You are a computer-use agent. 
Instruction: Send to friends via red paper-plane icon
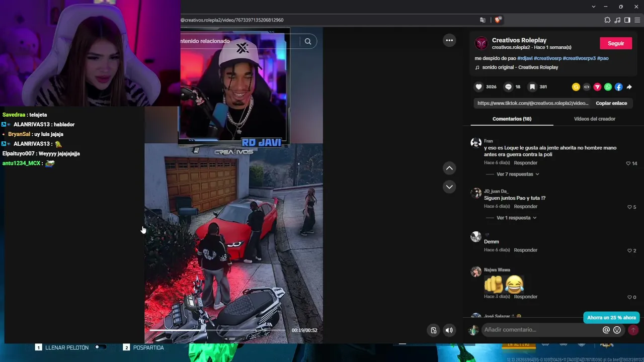point(597,87)
